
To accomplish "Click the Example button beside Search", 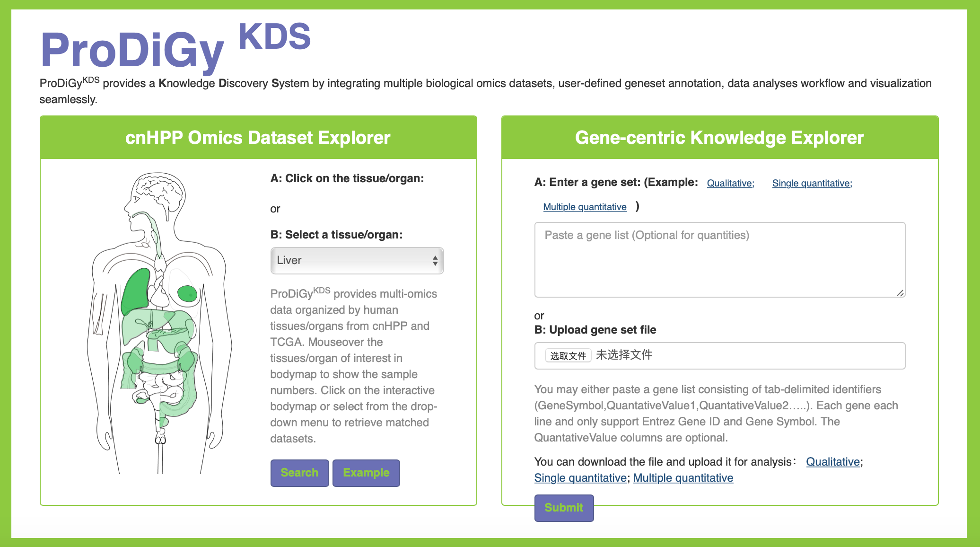I will pyautogui.click(x=366, y=473).
